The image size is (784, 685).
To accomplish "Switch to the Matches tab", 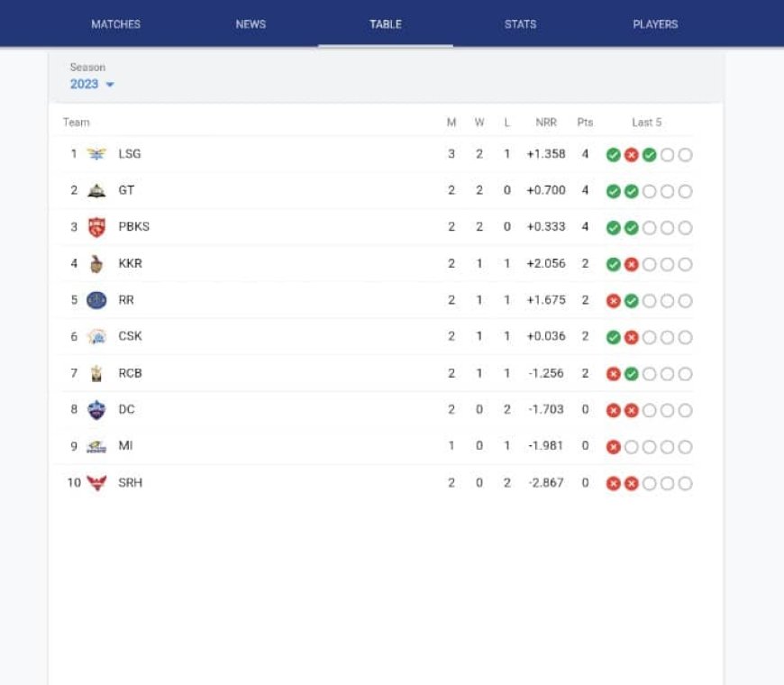I will pyautogui.click(x=115, y=24).
